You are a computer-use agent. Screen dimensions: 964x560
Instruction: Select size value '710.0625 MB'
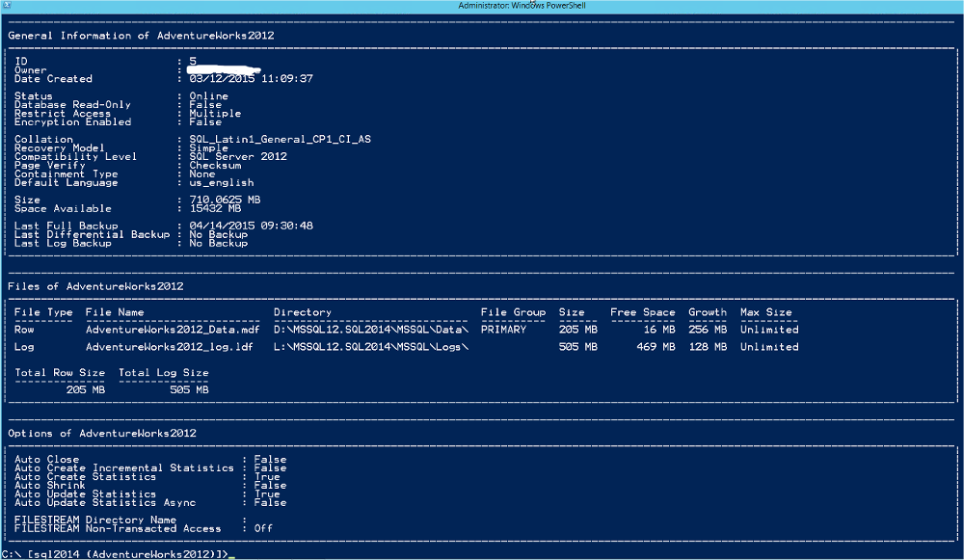(225, 200)
